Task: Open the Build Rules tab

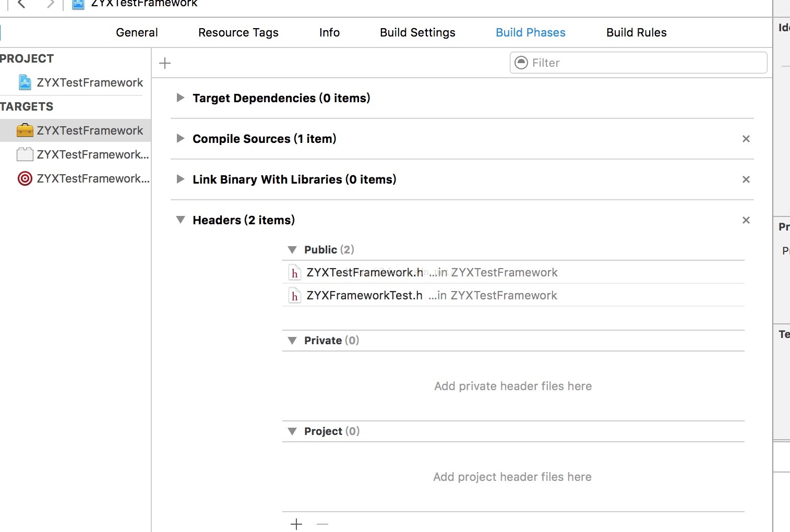Action: click(x=637, y=32)
